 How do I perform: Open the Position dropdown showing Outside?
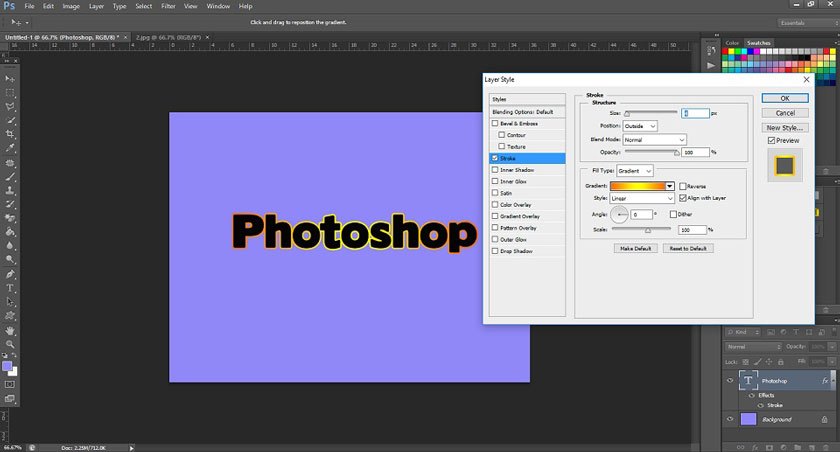click(x=640, y=126)
